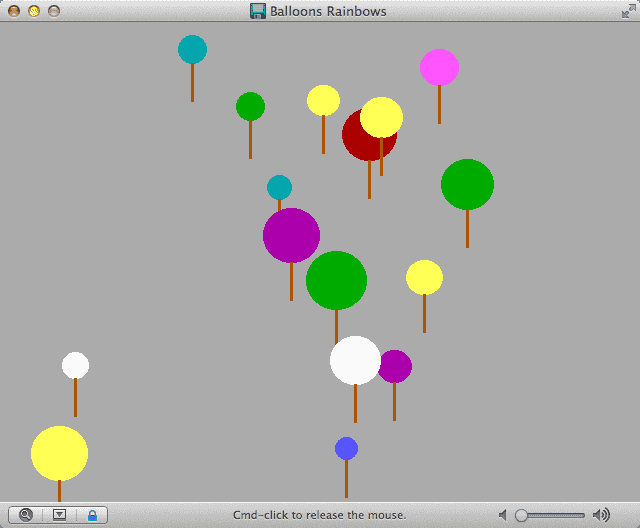Pop the small purple balloon beside the white one
640x528 pixels.
(x=397, y=366)
